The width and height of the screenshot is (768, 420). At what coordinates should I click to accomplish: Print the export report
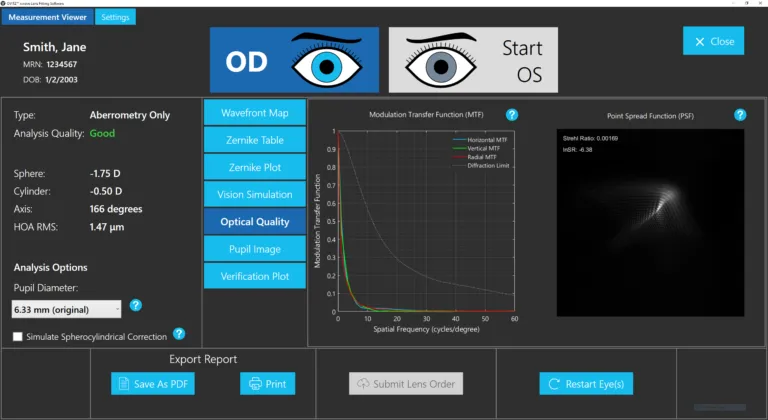tap(267, 383)
